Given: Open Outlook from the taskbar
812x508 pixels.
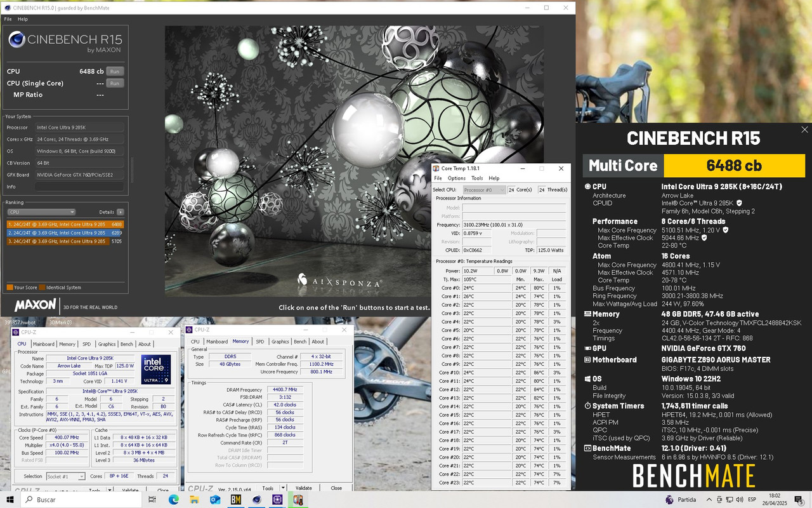Looking at the screenshot, I should [x=215, y=500].
